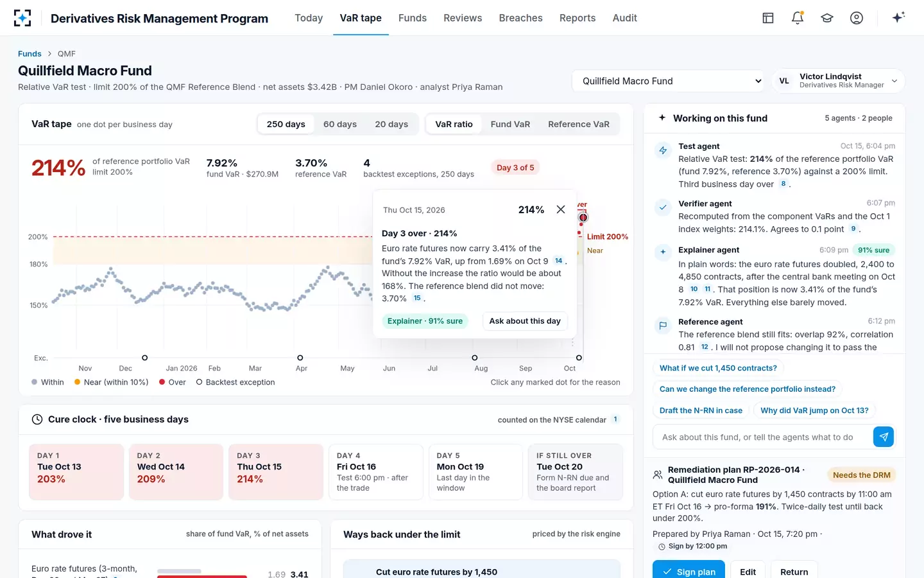Open the Breaches tab
The width and height of the screenshot is (924, 578).
click(521, 18)
